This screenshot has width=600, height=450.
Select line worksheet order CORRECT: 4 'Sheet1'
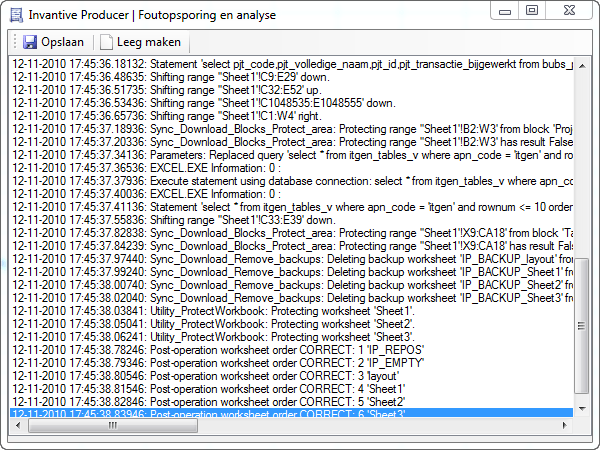292,389
